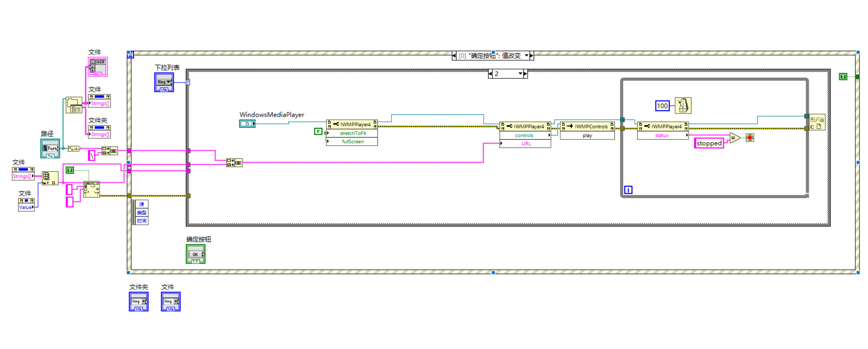This screenshot has height=349, width=868.
Task: Go to next event case with right arrow
Action: pyautogui.click(x=532, y=56)
